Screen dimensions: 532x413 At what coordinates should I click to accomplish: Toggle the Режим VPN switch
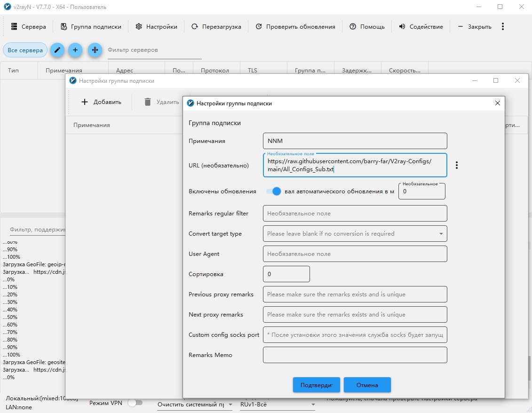point(135,403)
